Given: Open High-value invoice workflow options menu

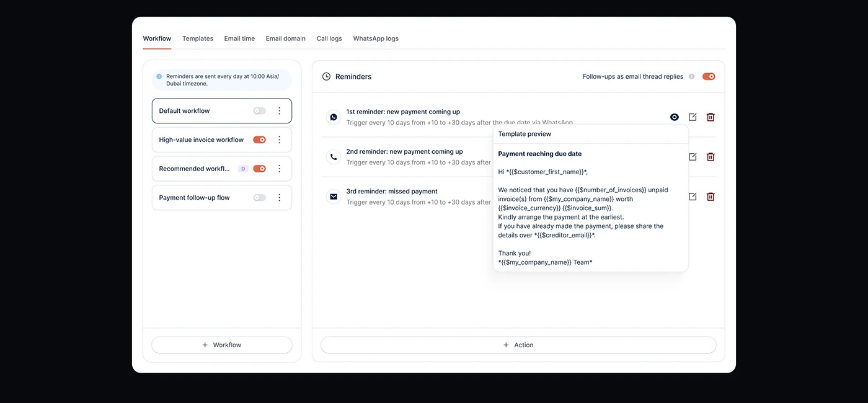Looking at the screenshot, I should tap(280, 140).
